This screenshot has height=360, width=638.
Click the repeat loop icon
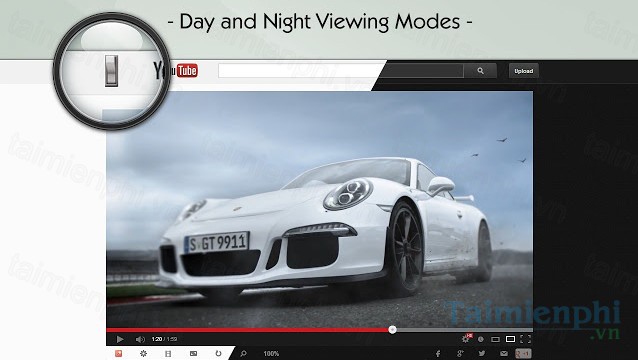coord(218,353)
